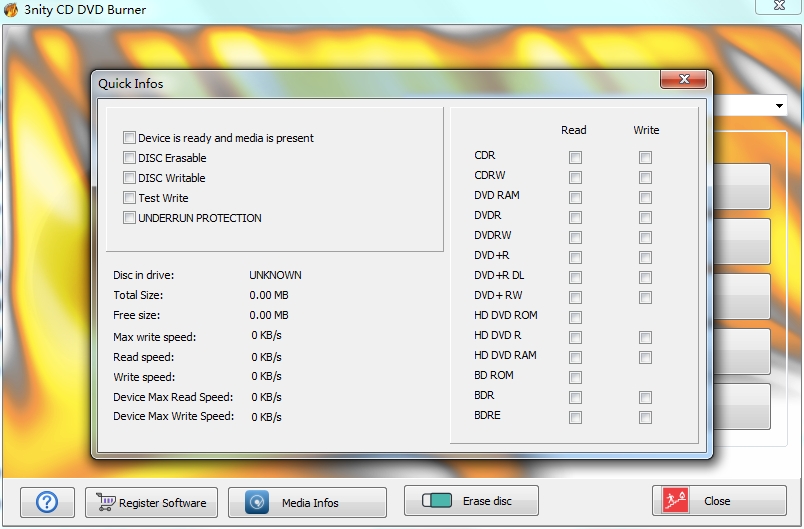This screenshot has height=529, width=804.
Task: Expand the drive dropdown behind the dialog
Action: tap(779, 106)
